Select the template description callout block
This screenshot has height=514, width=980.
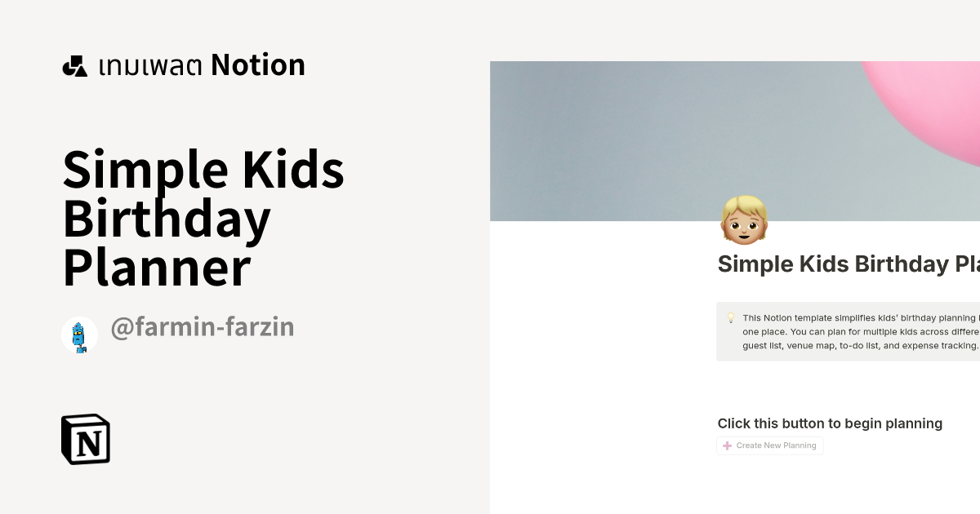(x=849, y=331)
